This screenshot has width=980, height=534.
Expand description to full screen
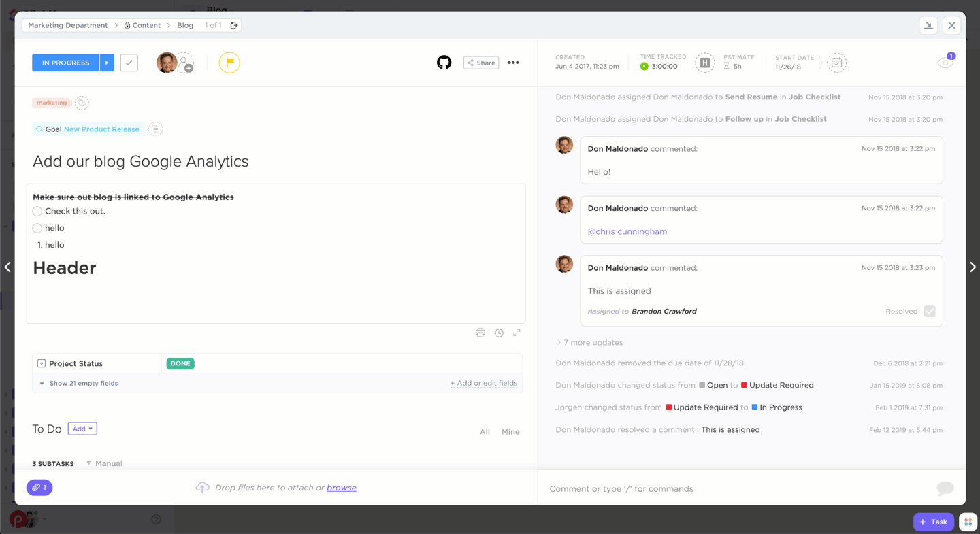point(517,333)
